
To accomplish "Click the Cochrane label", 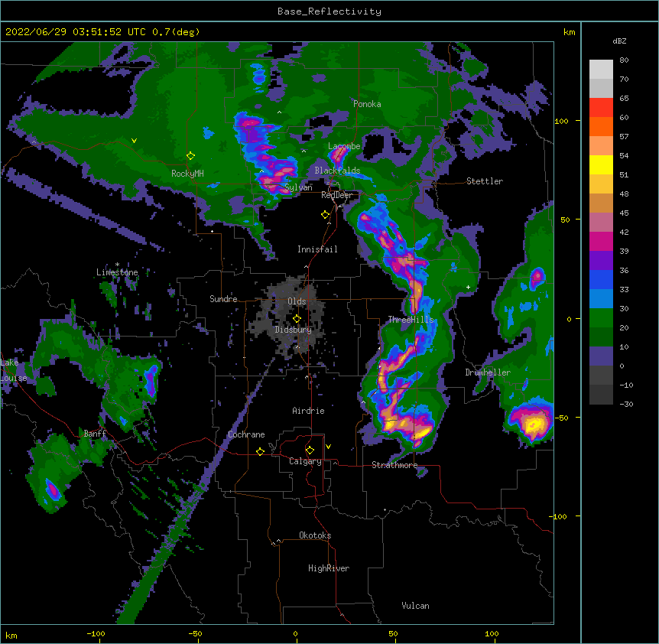I will [246, 434].
